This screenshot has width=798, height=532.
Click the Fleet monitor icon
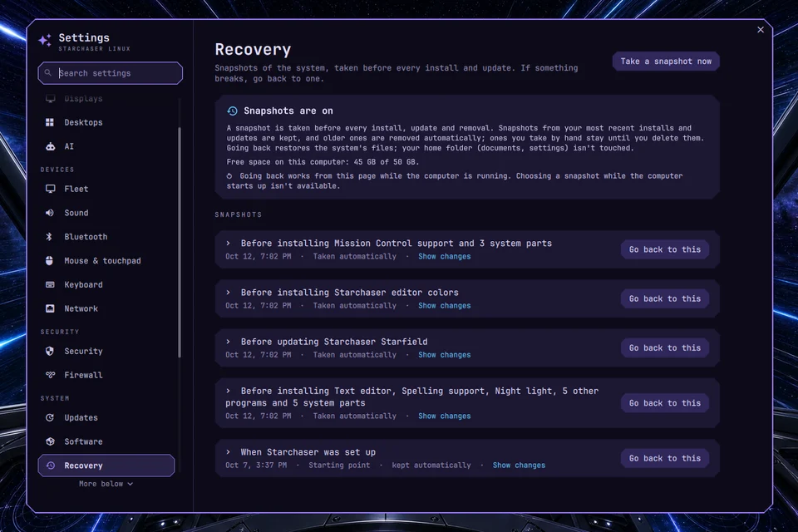point(50,189)
